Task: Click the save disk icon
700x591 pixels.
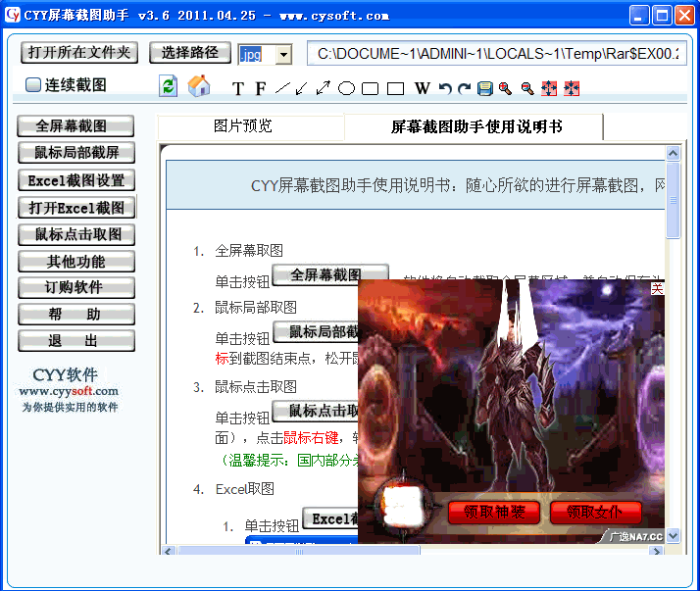Action: 484,89
